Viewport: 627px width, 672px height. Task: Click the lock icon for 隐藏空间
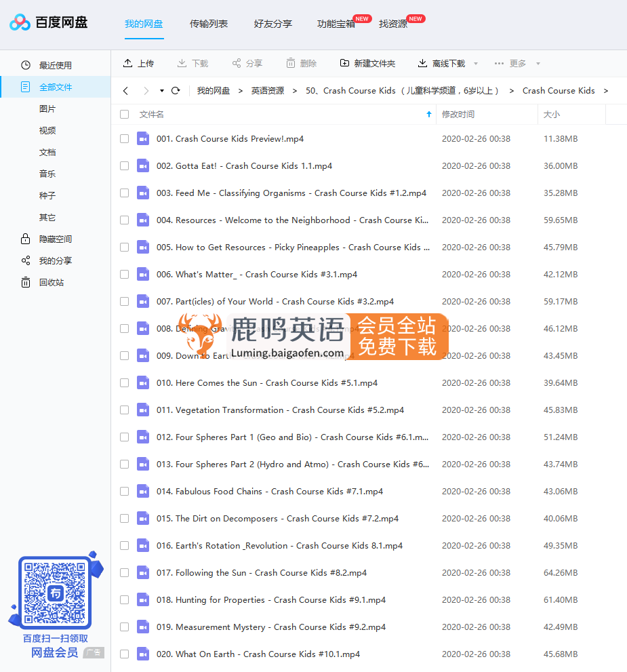26,239
